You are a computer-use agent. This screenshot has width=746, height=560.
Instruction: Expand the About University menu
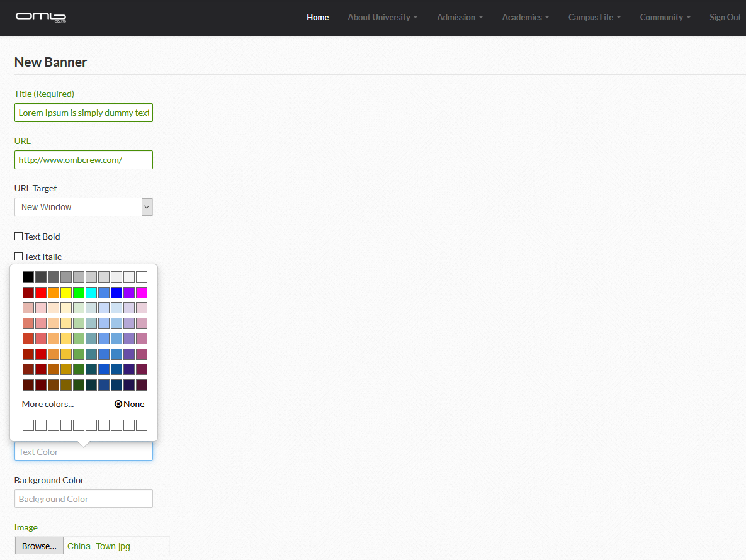382,17
